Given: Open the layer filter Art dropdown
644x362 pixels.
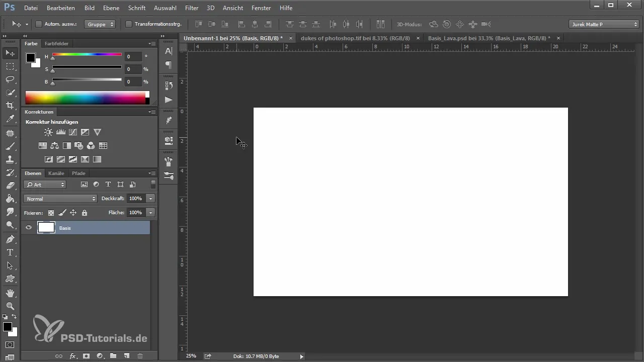Looking at the screenshot, I should (45, 185).
